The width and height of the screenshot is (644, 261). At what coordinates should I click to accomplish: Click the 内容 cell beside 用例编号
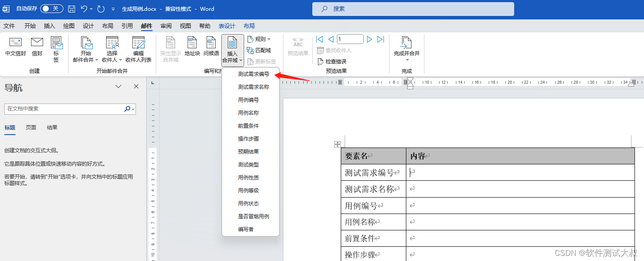[x=520, y=206]
